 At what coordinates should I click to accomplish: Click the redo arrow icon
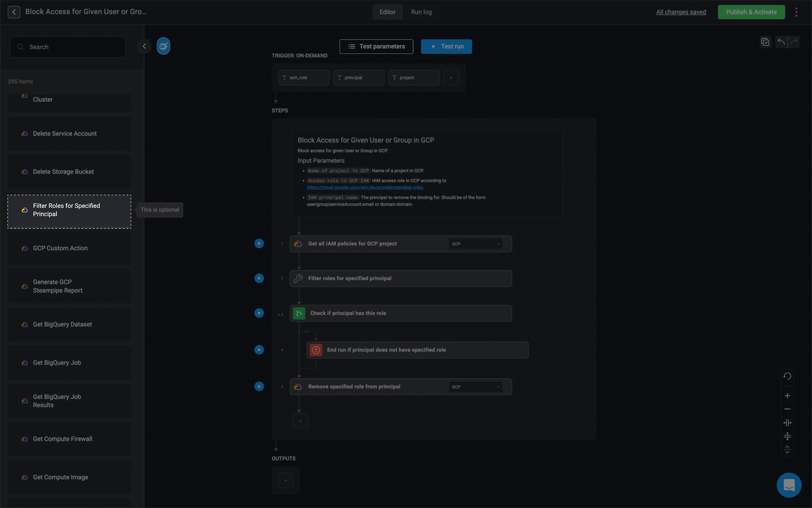pyautogui.click(x=794, y=42)
